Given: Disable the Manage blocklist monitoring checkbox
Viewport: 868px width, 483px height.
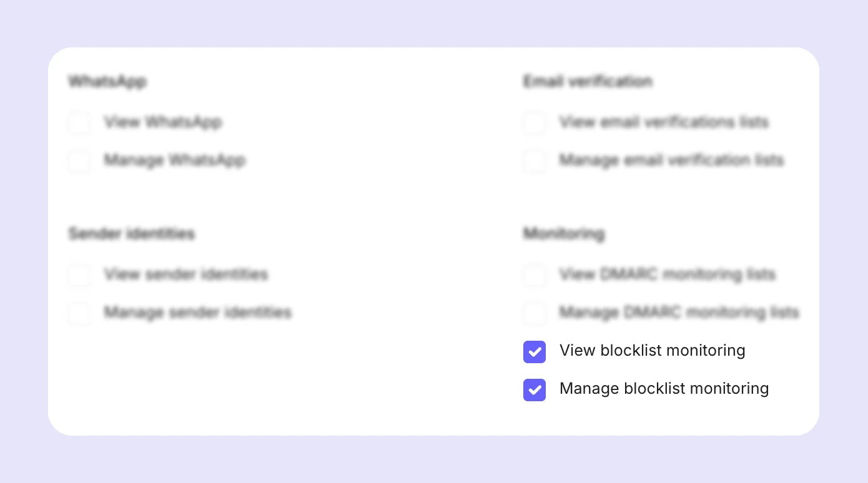Looking at the screenshot, I should tap(535, 389).
